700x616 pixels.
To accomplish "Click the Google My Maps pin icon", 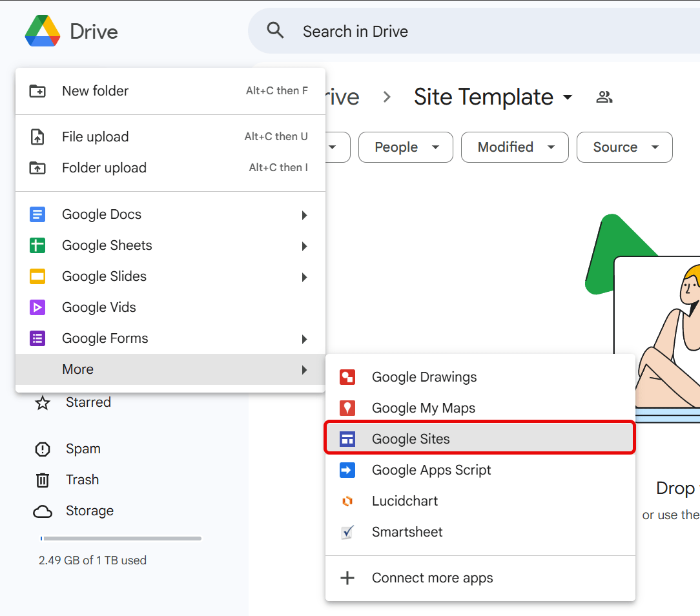I will [347, 408].
